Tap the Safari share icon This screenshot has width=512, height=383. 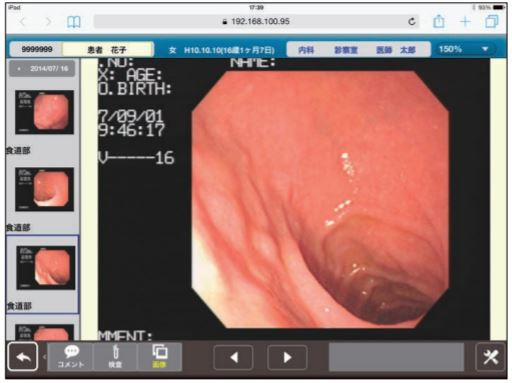coord(439,22)
